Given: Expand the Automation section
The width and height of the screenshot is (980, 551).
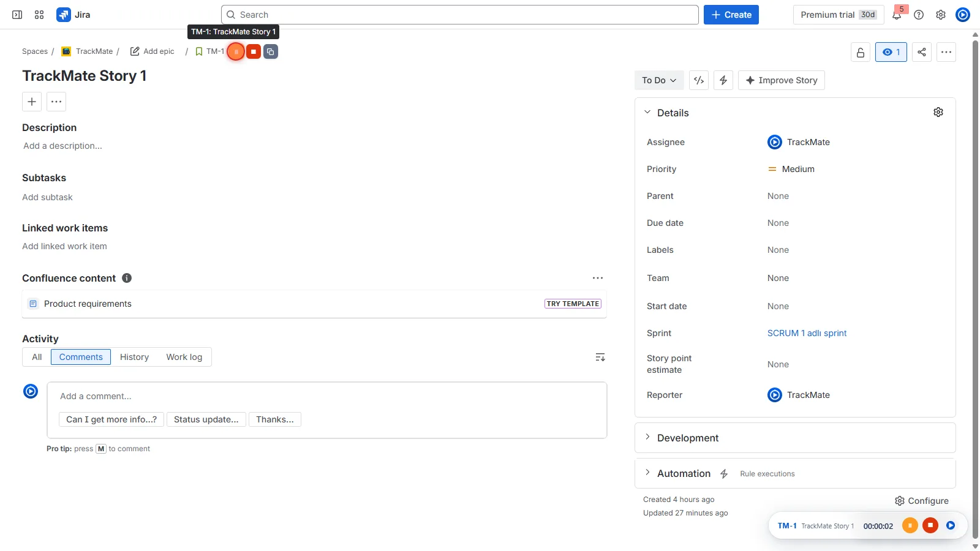Looking at the screenshot, I should [647, 473].
